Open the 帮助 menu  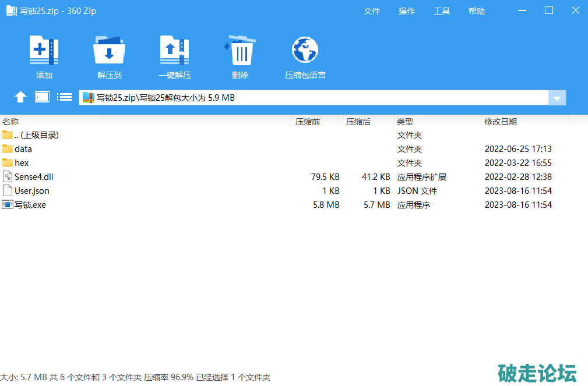[477, 11]
